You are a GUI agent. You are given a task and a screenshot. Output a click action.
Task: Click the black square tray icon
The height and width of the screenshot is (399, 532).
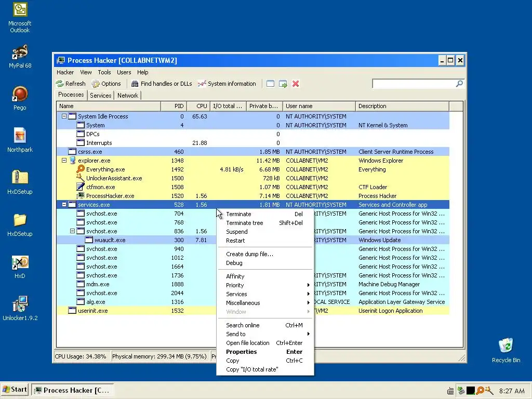471,391
